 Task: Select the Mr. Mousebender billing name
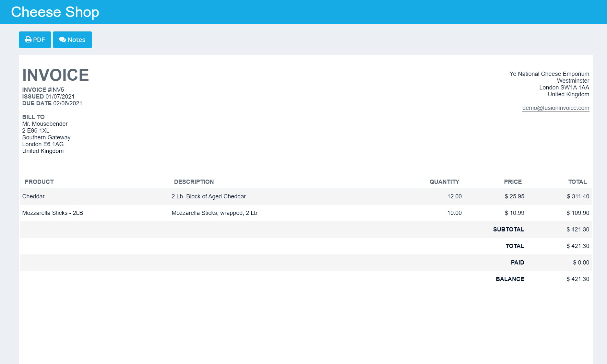(44, 123)
